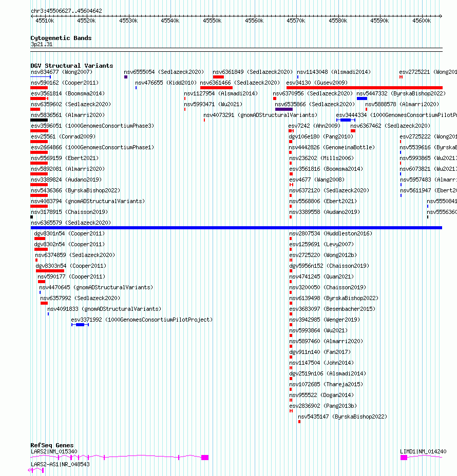Open variant nsv834677 (Wong2007) label
Viewport: 457px width, 476px height.
62,72
